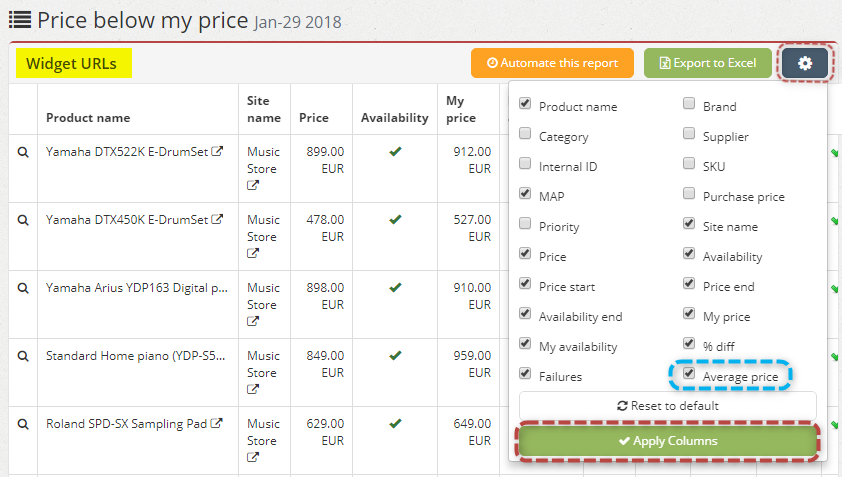Click magnifier icon for Yamaha DTX522K row
842x477 pixels.
point(23,153)
